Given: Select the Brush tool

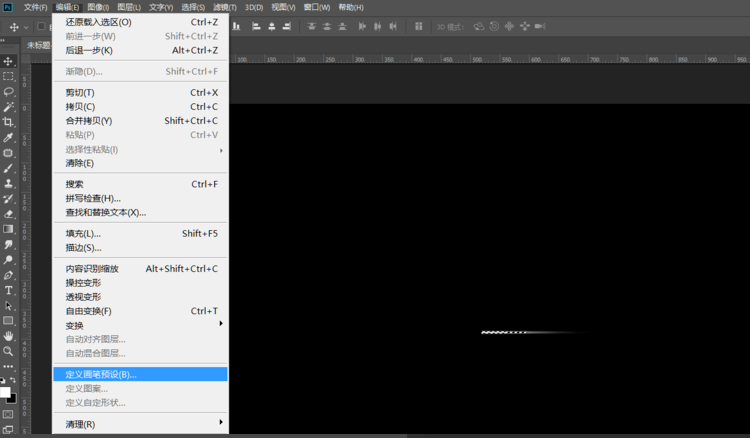Looking at the screenshot, I should tap(8, 168).
